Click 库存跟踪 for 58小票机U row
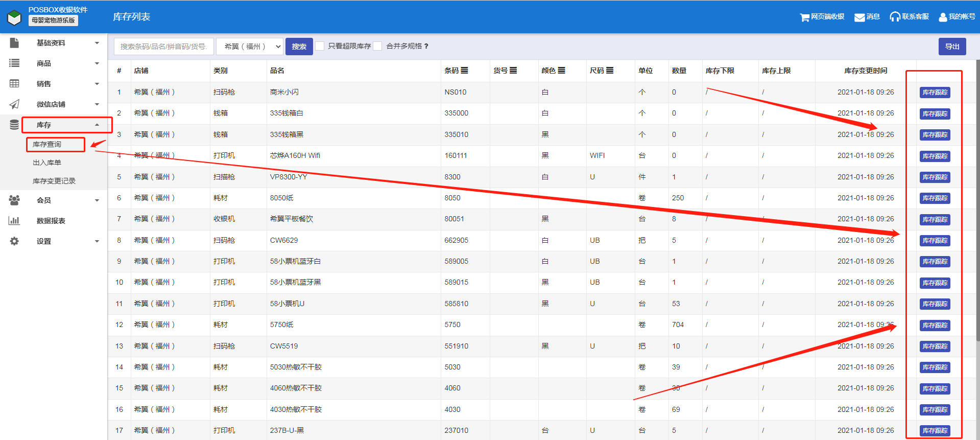980x440 pixels. [935, 304]
